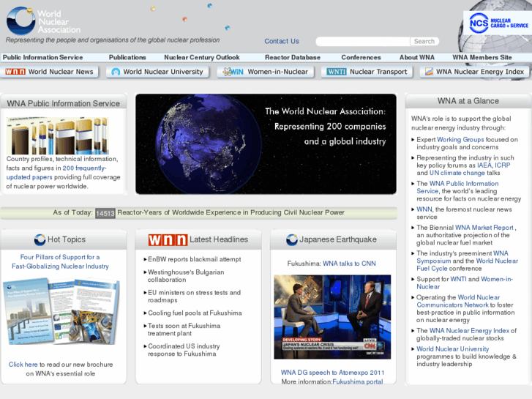The image size is (532, 399).
Task: Open the WNA Symposium link
Action: [462, 257]
